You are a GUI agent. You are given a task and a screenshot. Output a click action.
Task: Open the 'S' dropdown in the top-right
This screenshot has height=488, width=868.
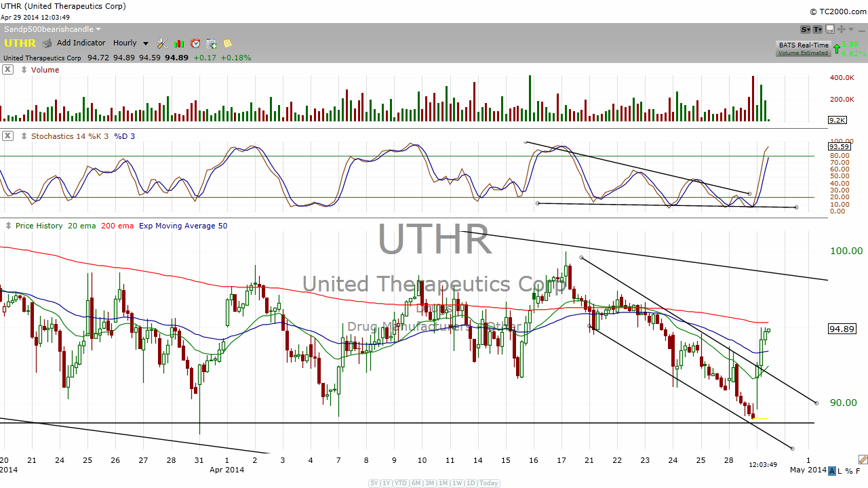[806, 29]
